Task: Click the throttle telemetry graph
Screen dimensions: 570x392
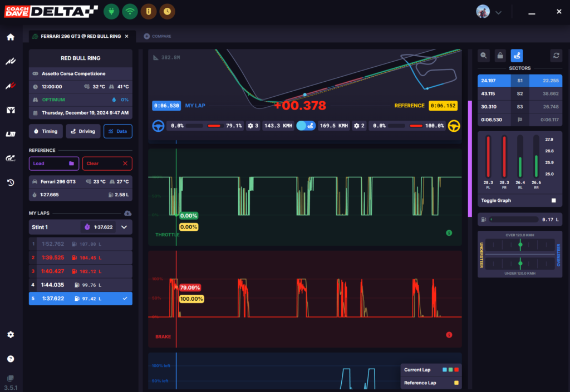Action: tap(305, 197)
